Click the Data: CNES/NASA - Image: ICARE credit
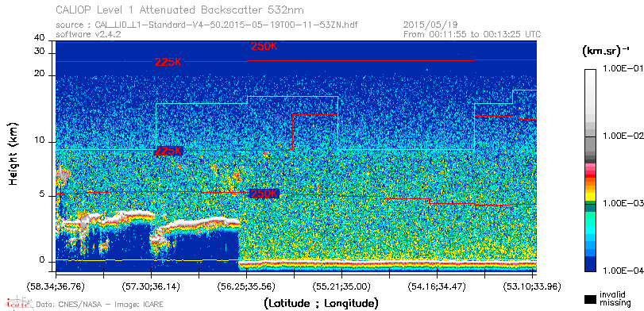644x311 pixels. pos(100,305)
